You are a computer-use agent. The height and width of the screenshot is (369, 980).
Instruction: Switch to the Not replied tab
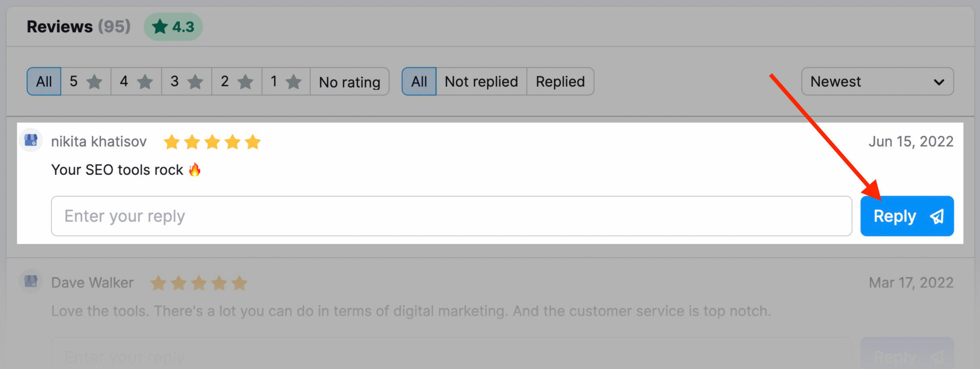tap(481, 82)
